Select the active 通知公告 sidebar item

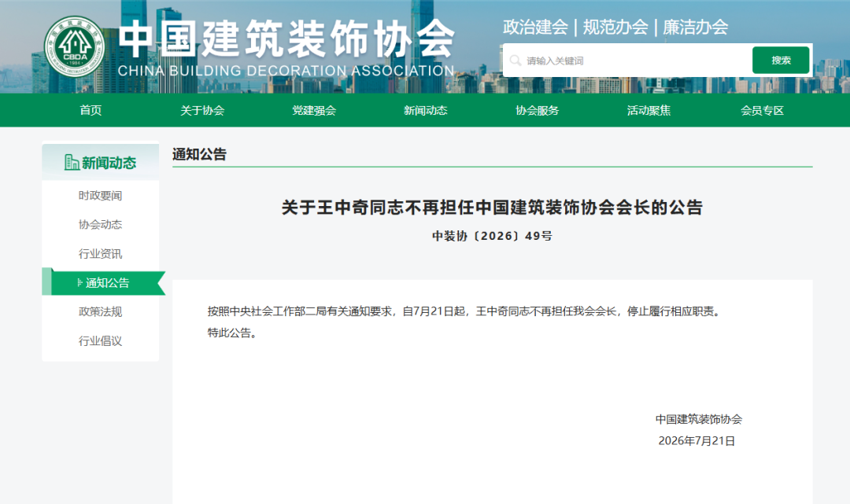click(104, 282)
